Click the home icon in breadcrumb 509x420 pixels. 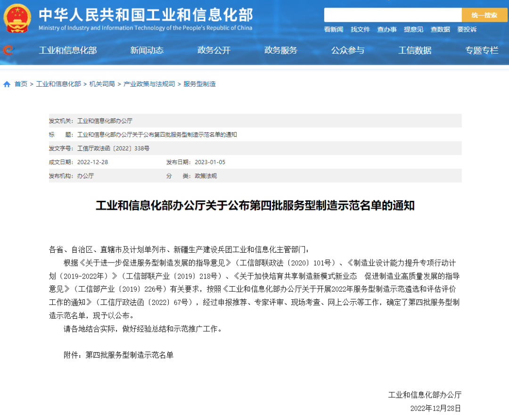(x=7, y=84)
